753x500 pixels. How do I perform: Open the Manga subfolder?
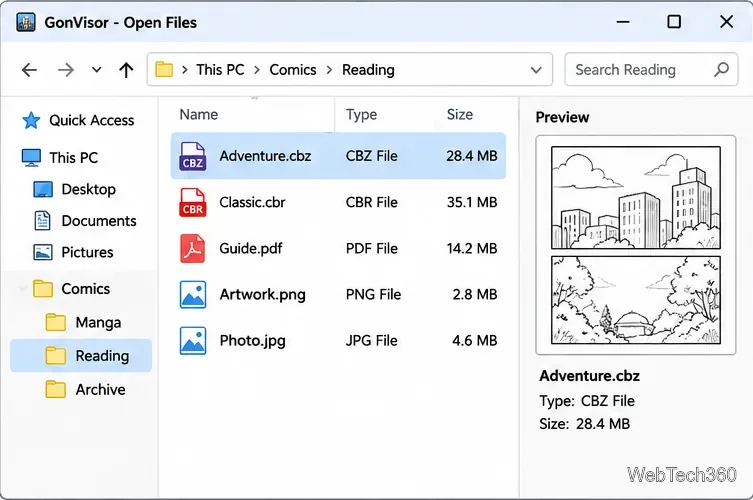(98, 322)
